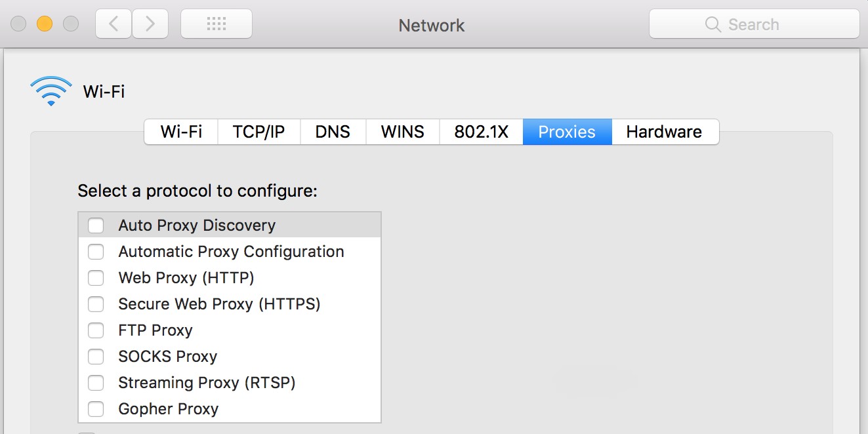Switch to the 802.1X tab
The width and height of the screenshot is (868, 434).
(481, 132)
